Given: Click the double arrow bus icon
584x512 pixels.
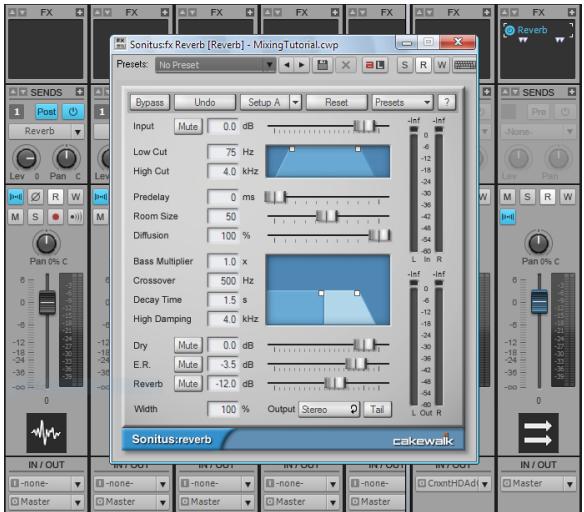Looking at the screenshot, I should [x=538, y=433].
